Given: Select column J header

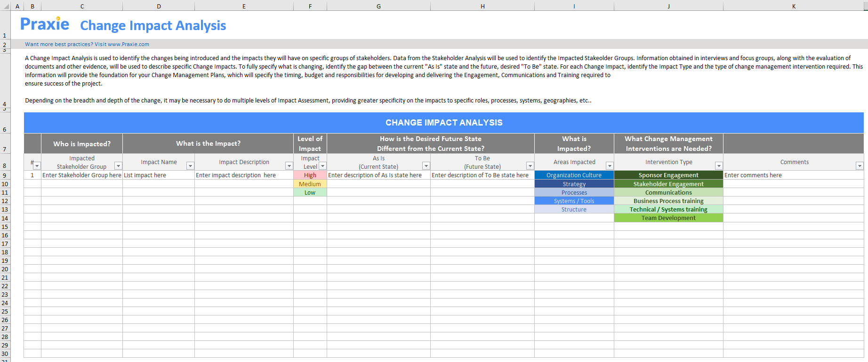Looking at the screenshot, I should (668, 6).
